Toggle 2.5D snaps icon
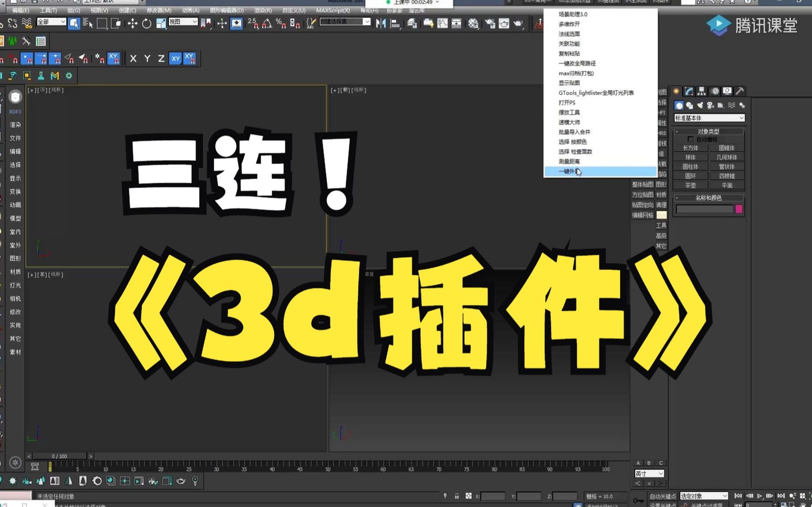Viewport: 812px width, 507px height. point(253,23)
